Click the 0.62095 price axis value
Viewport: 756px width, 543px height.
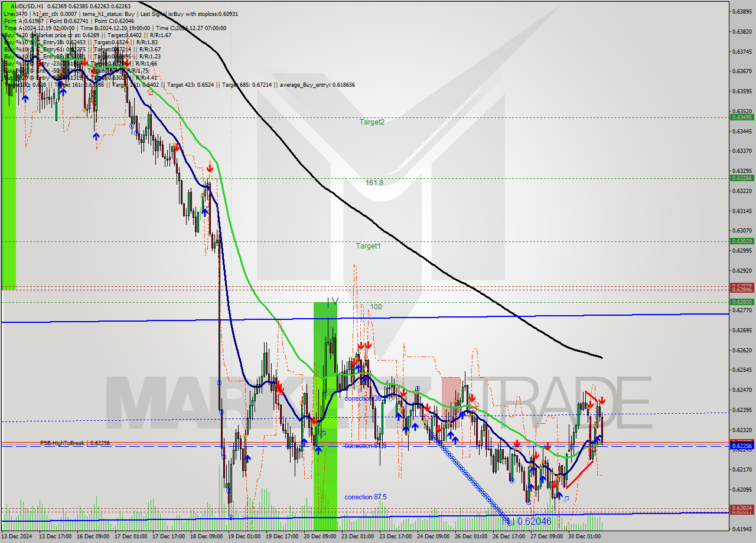[742, 489]
